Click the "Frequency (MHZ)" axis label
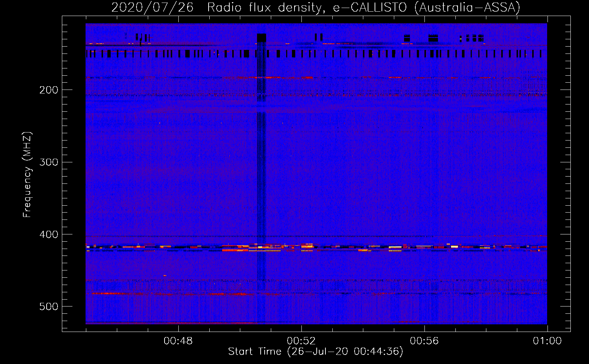Viewport: 589px width, 364px height. click(27, 175)
